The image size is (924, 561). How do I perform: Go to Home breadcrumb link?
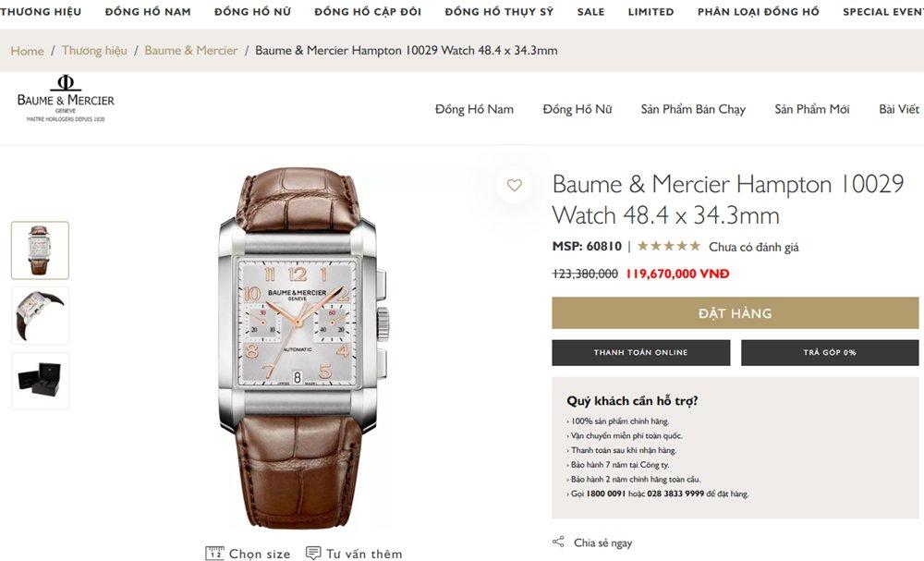27,51
